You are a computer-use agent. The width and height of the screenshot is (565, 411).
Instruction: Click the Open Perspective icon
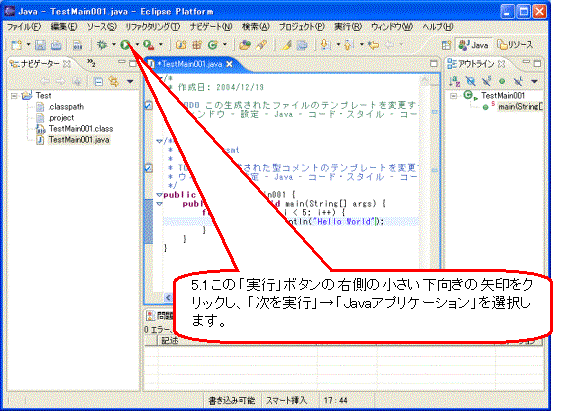[x=446, y=45]
